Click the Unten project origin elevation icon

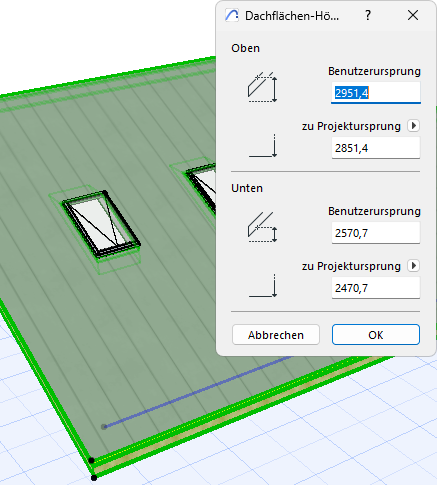(x=263, y=286)
